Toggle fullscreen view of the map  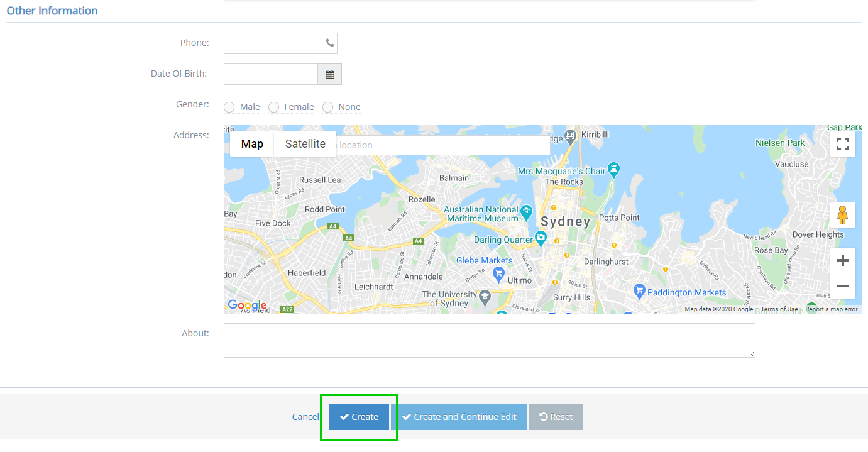coord(842,144)
